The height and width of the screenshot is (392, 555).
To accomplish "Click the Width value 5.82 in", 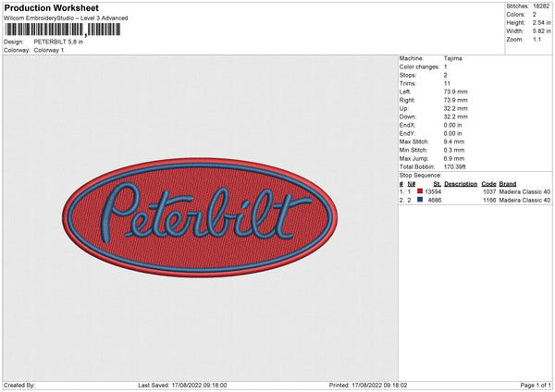I will 541,31.
